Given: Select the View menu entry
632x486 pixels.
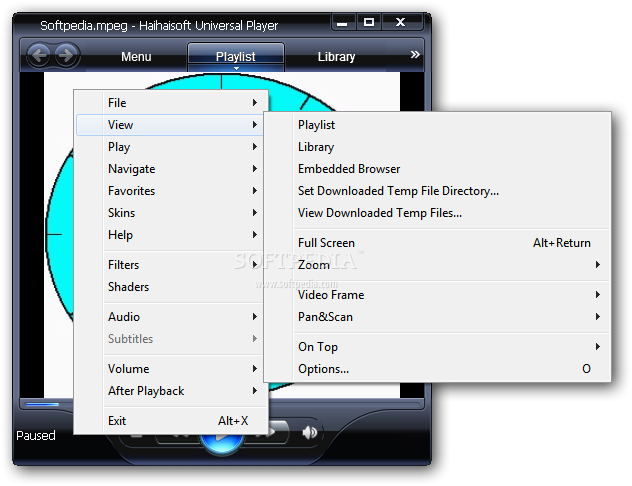Looking at the screenshot, I should point(171,125).
